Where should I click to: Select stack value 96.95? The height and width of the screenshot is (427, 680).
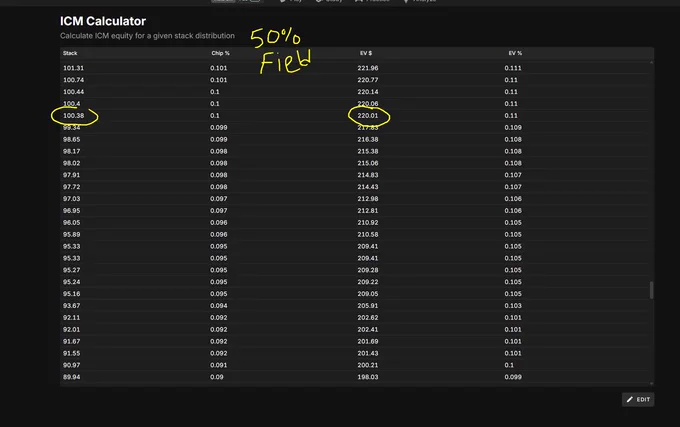coord(72,211)
